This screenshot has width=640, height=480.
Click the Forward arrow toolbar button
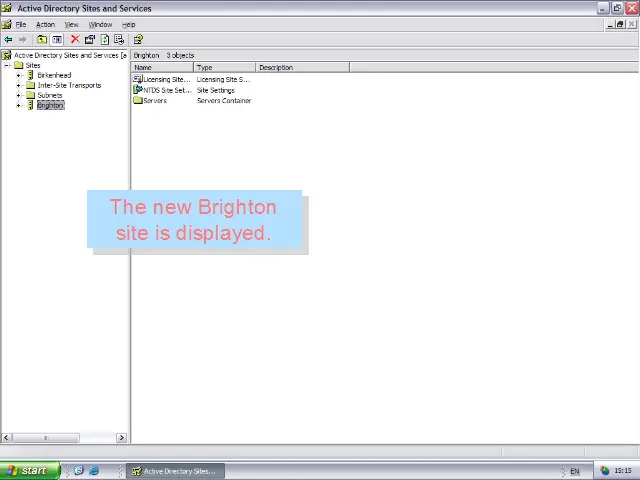[22, 40]
